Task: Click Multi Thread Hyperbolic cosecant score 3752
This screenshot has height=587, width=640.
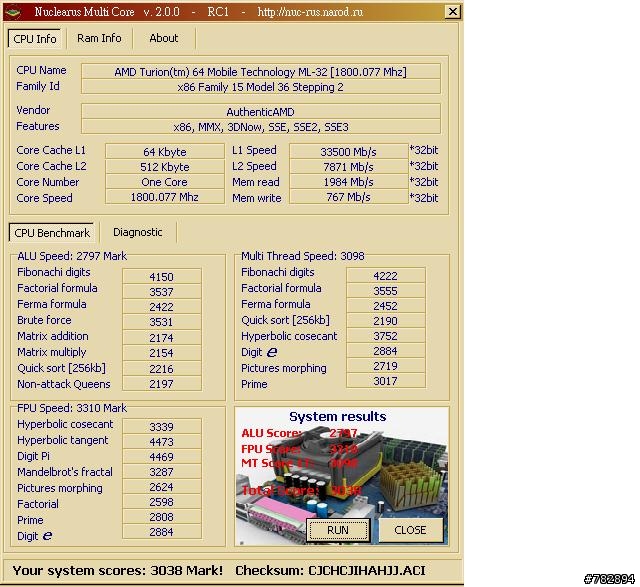Action: [386, 336]
